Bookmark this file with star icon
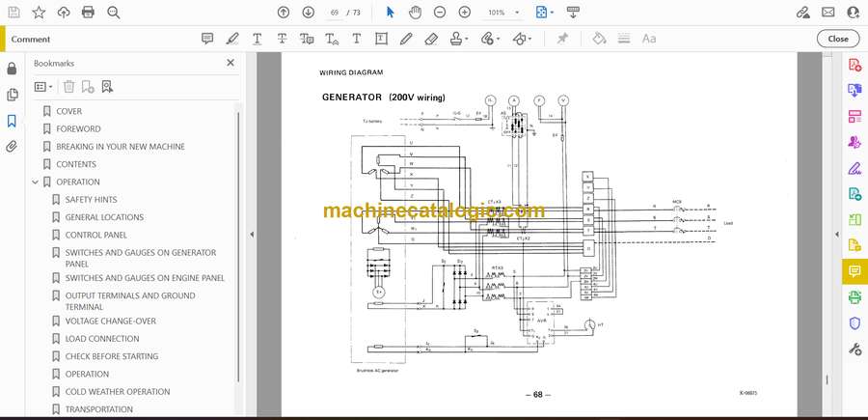The image size is (868, 420). pos(39,13)
